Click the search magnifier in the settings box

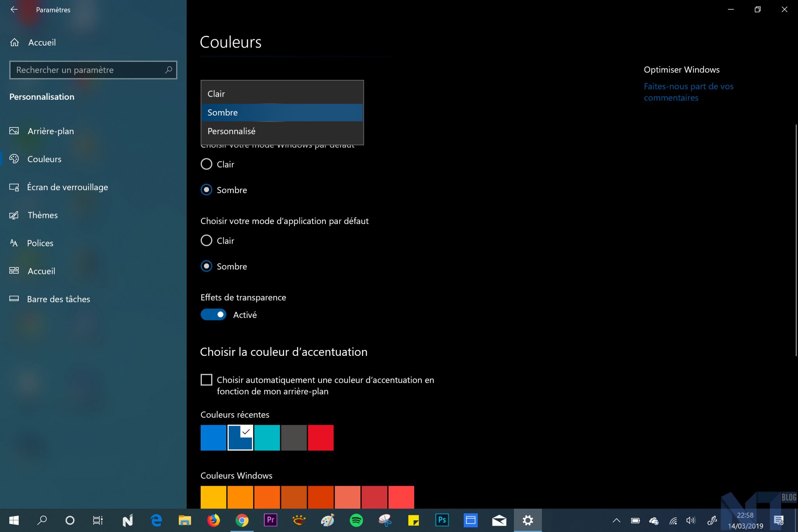[168, 70]
